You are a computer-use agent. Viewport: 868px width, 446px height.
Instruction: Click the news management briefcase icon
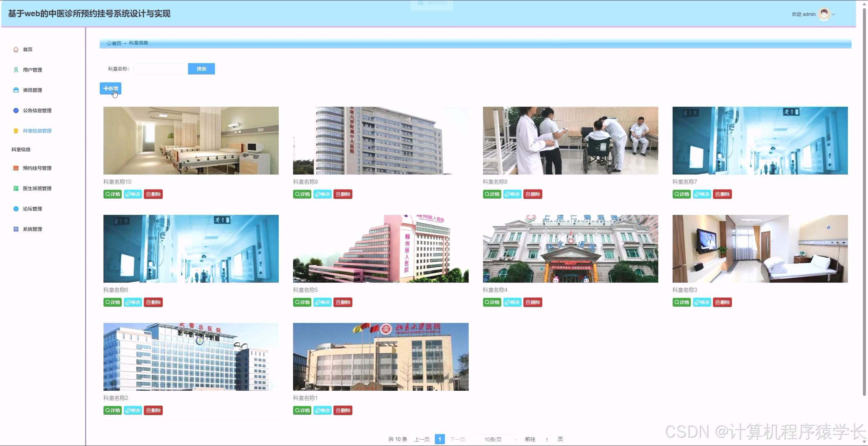[x=16, y=90]
